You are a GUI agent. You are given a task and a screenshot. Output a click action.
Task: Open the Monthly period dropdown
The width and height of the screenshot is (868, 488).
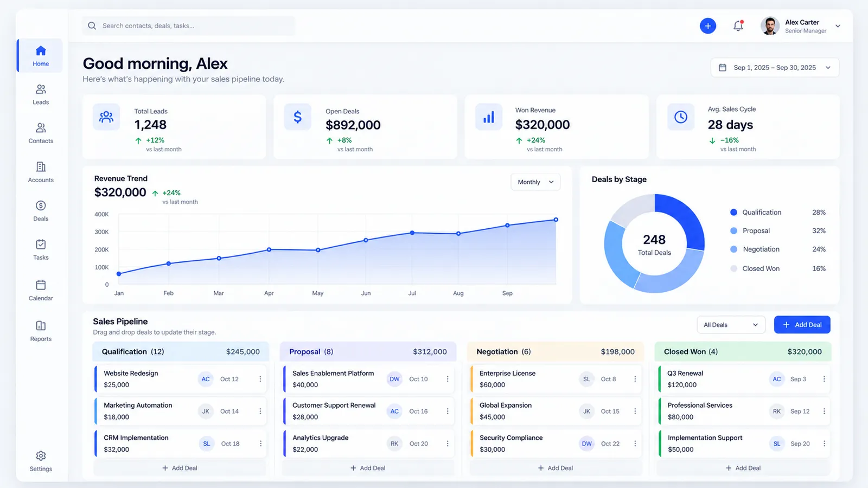(535, 182)
